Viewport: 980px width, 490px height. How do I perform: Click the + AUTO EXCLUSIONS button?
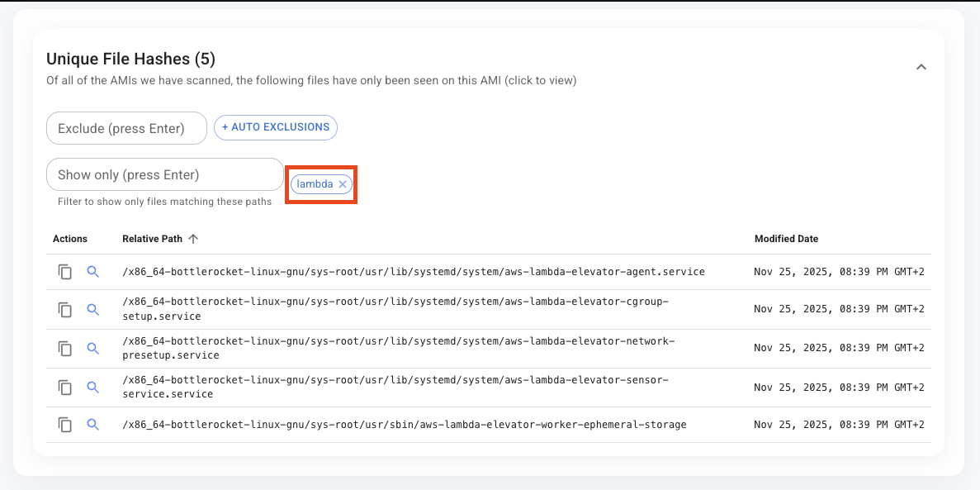tap(275, 127)
